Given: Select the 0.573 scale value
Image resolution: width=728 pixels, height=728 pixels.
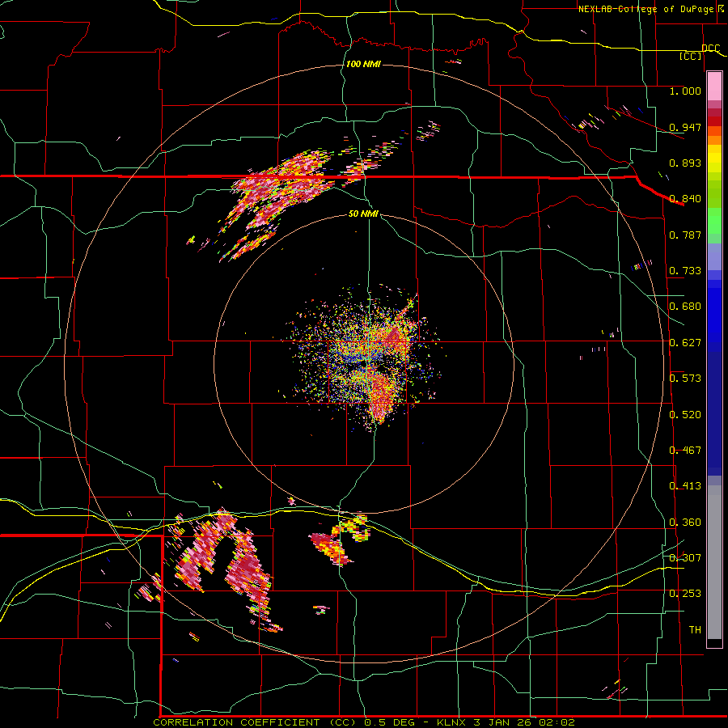Looking at the screenshot, I should tap(685, 379).
